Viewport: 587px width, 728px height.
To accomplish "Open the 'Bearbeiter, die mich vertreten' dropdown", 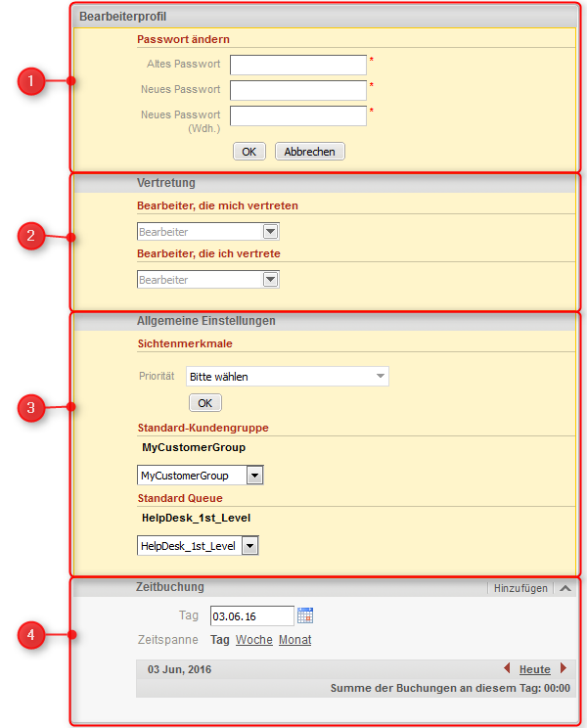I will pos(207,232).
